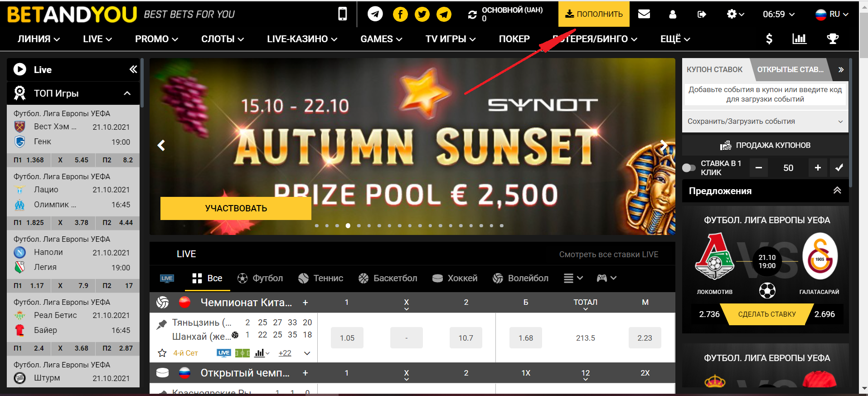
Task: Open the СЛОТЫ menu
Action: tap(223, 39)
